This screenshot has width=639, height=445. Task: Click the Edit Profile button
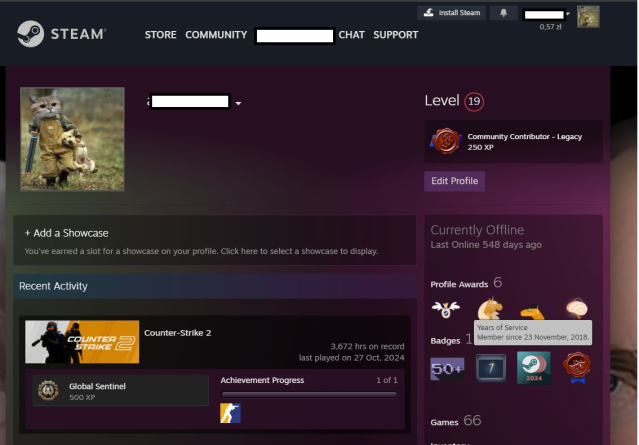454,181
